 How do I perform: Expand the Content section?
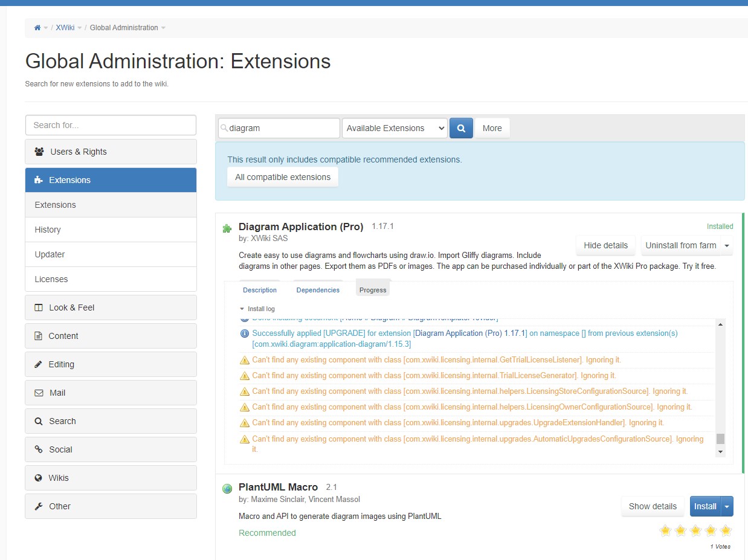click(x=111, y=336)
